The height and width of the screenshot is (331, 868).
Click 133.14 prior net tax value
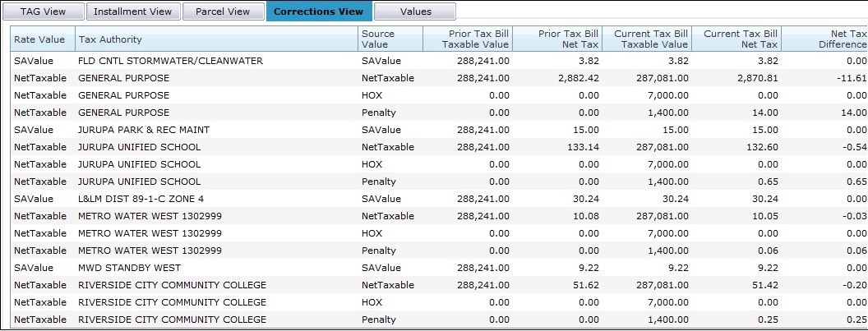click(582, 147)
